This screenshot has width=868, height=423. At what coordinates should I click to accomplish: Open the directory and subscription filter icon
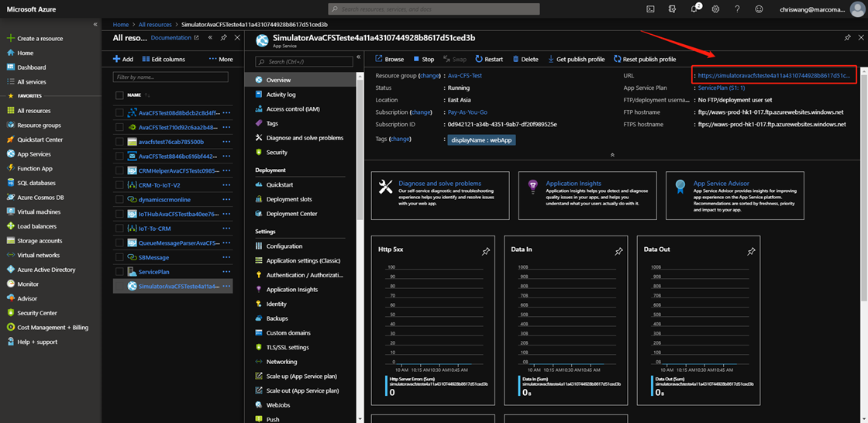[x=673, y=9]
